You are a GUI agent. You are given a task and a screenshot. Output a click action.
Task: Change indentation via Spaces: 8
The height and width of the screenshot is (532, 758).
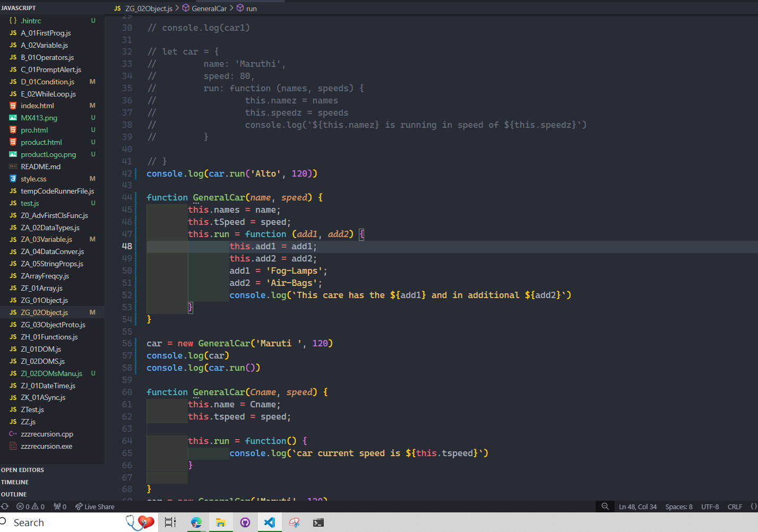[x=678, y=507]
